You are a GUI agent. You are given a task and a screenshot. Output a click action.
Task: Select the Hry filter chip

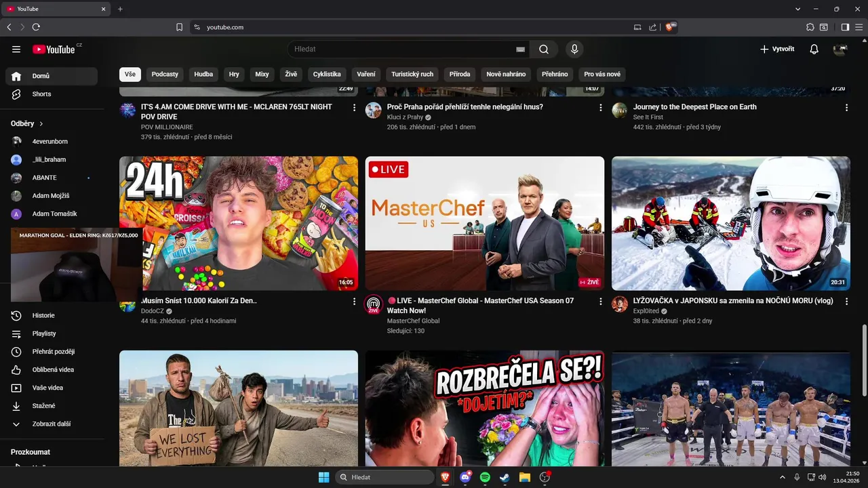coord(234,74)
